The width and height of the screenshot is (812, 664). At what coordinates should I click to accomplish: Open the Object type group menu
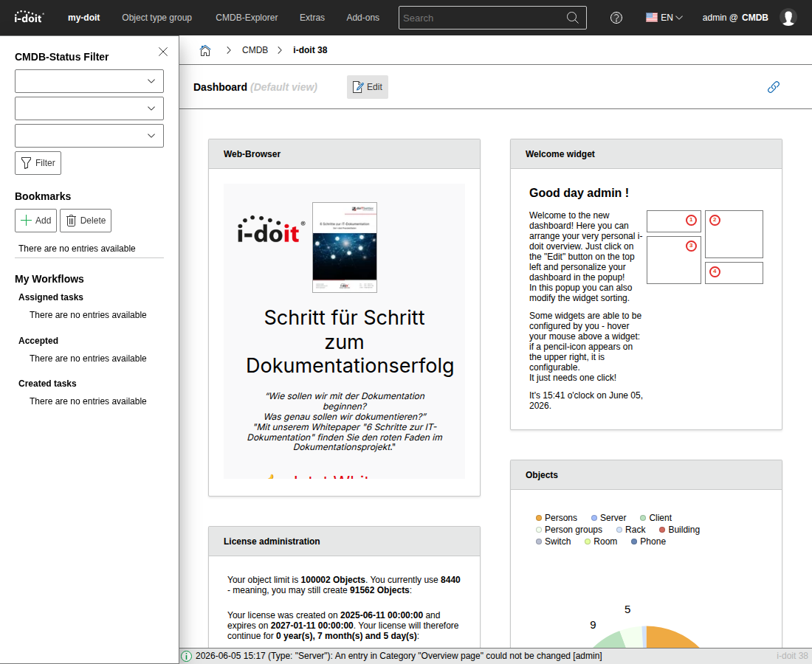(x=157, y=18)
